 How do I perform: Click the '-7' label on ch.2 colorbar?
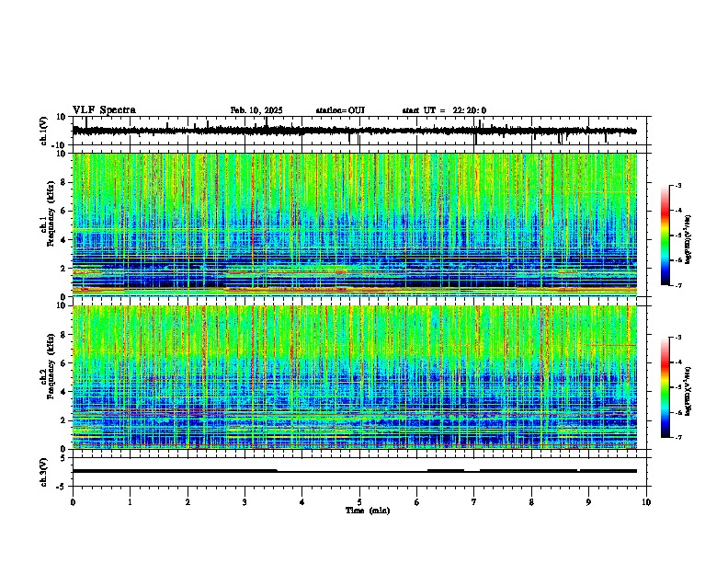coord(678,437)
